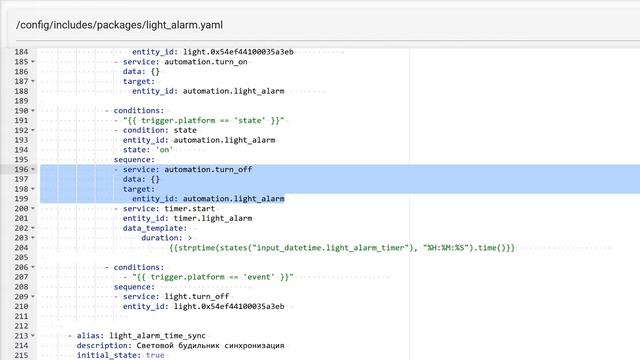Click line number 212 in gutter
Viewport: 640px width, 360px height.
pyautogui.click(x=21, y=326)
